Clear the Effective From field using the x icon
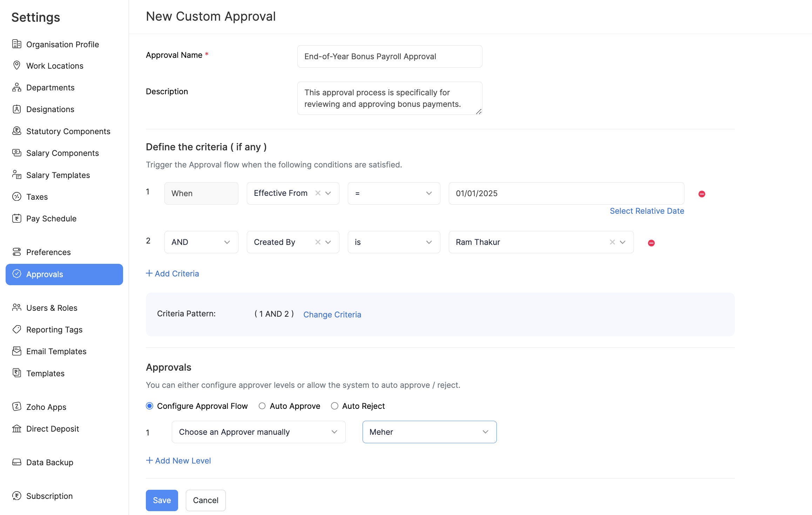Image resolution: width=812 pixels, height=515 pixels. [x=318, y=193]
